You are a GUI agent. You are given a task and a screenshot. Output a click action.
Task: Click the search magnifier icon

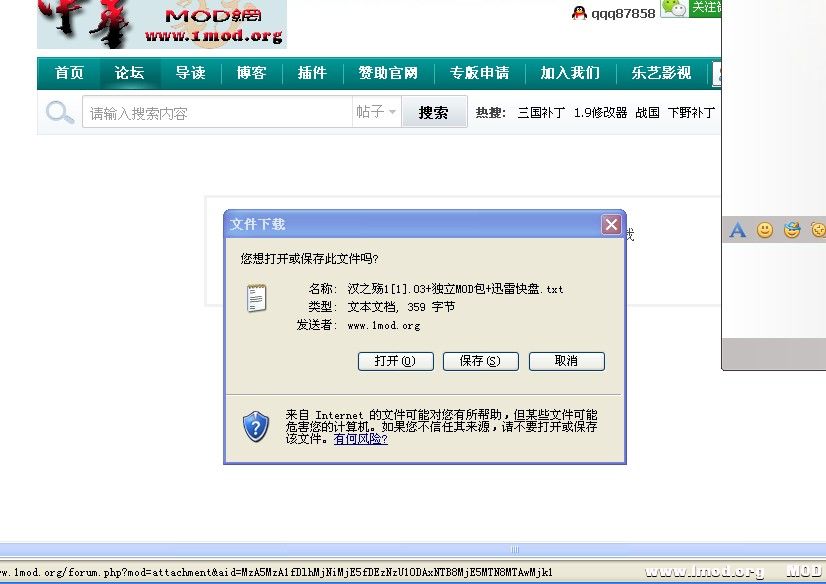(59, 112)
